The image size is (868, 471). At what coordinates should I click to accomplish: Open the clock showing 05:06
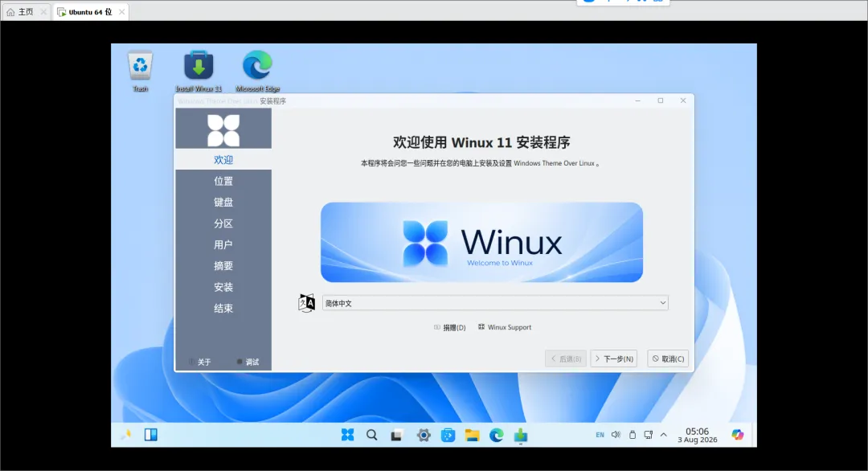[x=698, y=435]
